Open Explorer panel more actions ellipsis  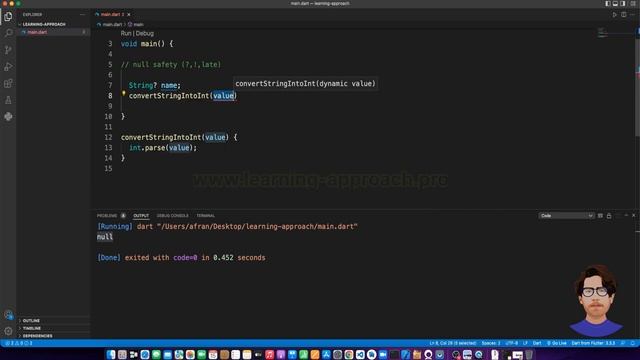(x=83, y=15)
